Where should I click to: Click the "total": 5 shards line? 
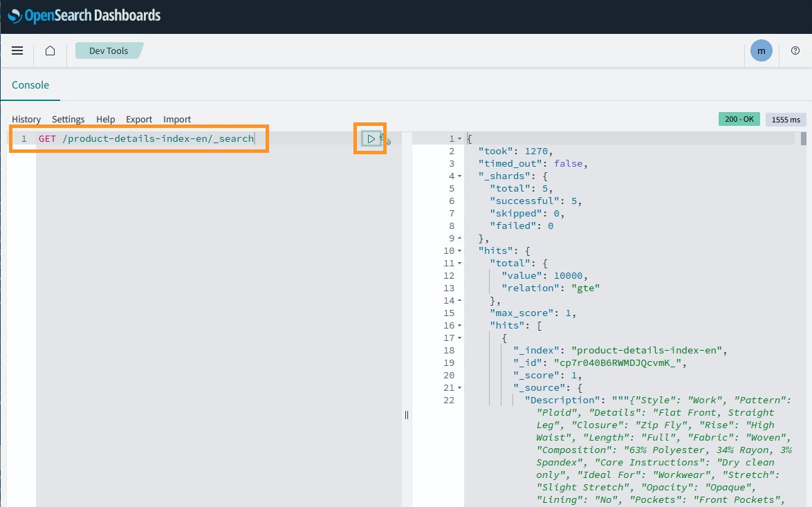tap(522, 189)
